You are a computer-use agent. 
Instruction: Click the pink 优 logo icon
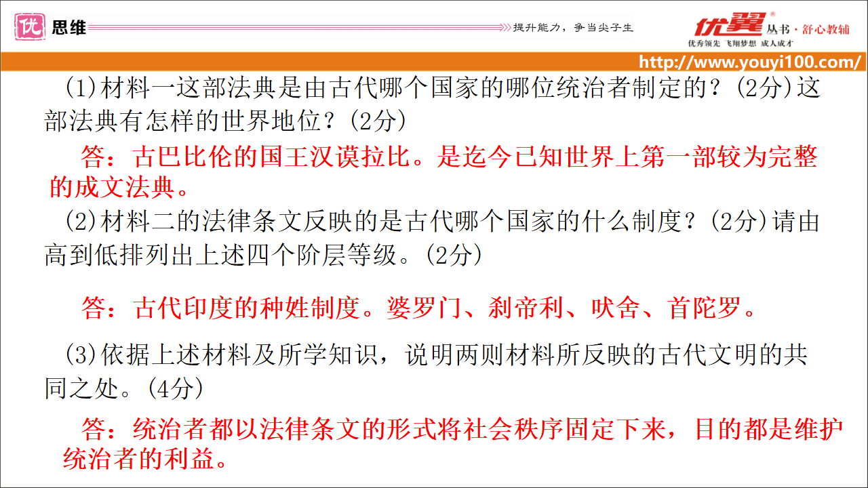point(30,27)
